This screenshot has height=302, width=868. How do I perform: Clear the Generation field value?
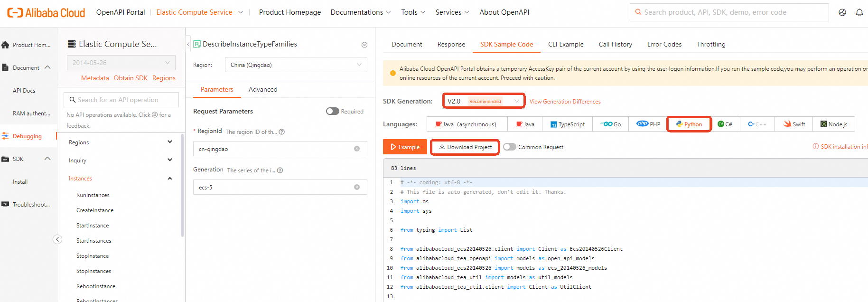coord(357,188)
